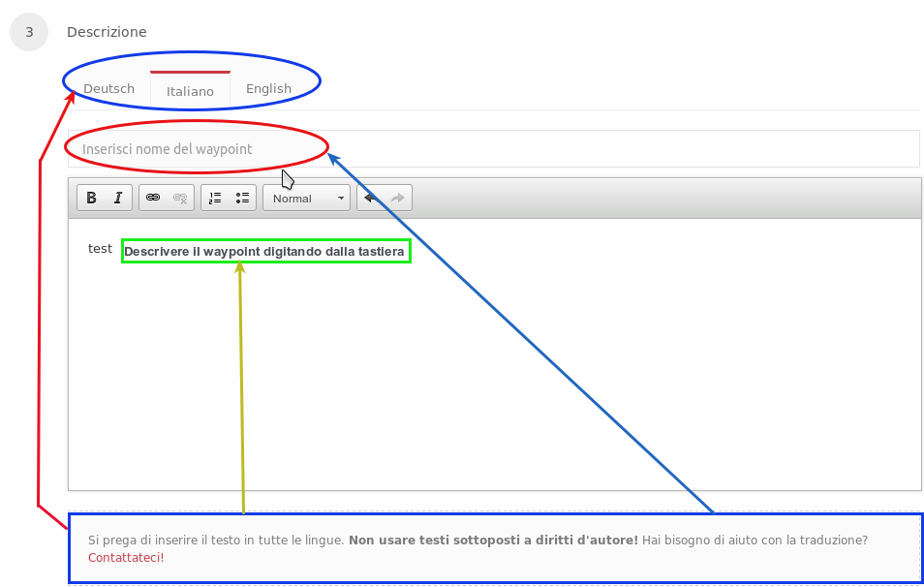The height and width of the screenshot is (587, 924).
Task: Click the step 3 number circle
Action: pyautogui.click(x=29, y=32)
